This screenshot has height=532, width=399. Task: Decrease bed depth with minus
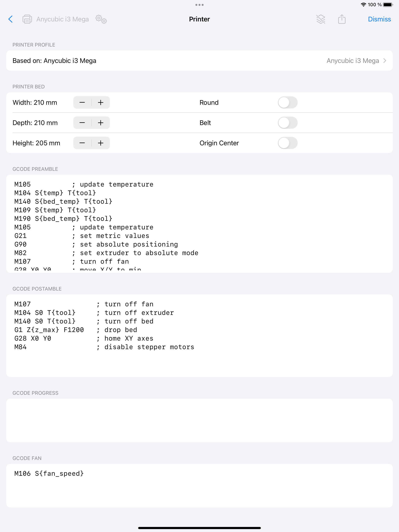[82, 123]
